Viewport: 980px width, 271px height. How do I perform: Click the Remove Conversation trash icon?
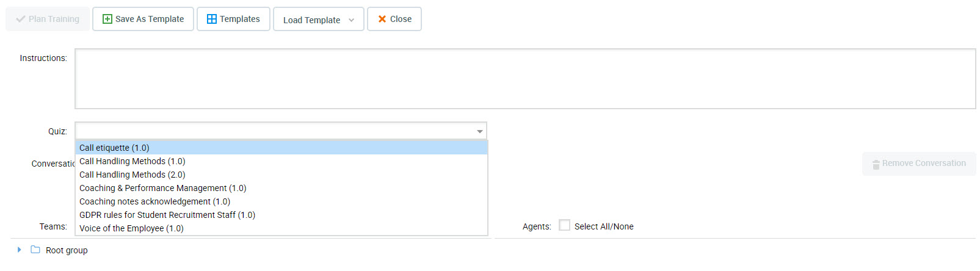point(876,164)
